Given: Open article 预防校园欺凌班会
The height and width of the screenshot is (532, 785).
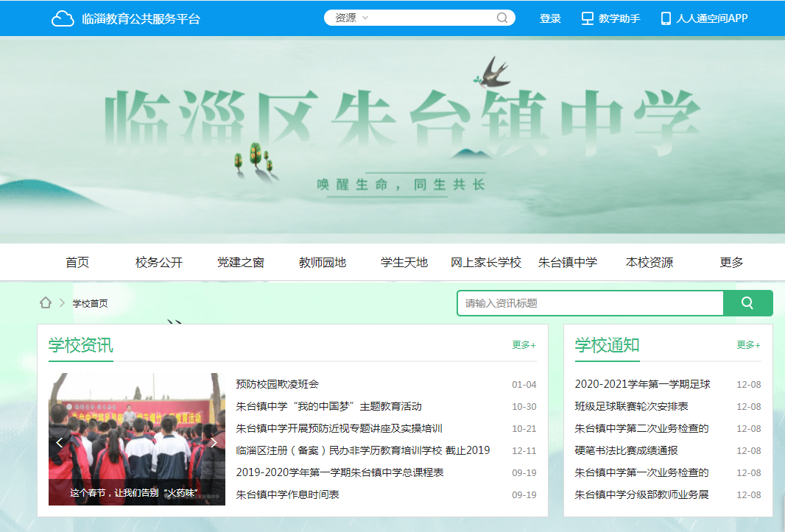Looking at the screenshot, I should [x=277, y=384].
